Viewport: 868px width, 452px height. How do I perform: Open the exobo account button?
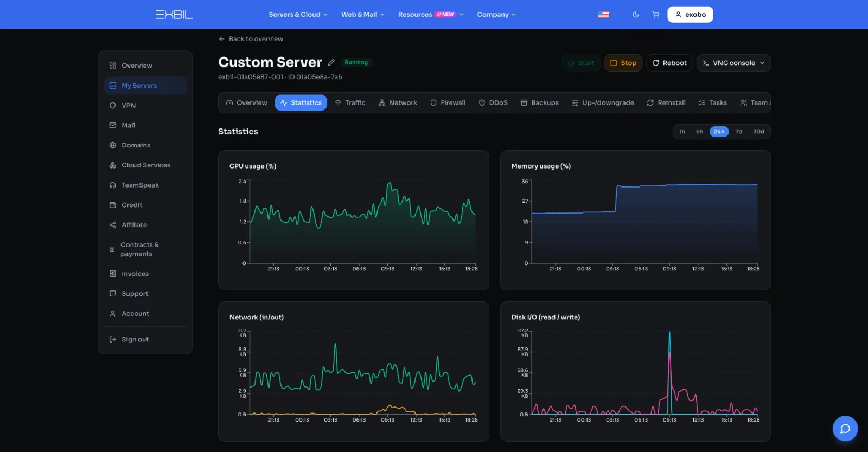(x=690, y=15)
